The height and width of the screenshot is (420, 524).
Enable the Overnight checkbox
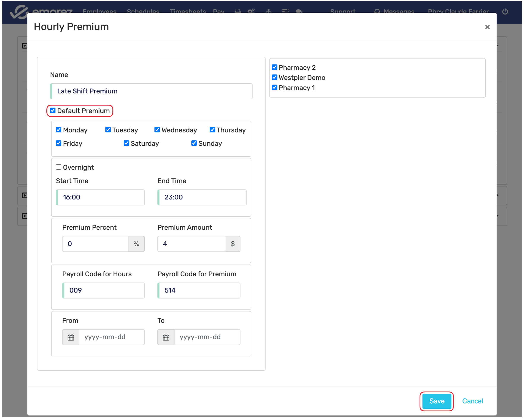[x=58, y=167]
